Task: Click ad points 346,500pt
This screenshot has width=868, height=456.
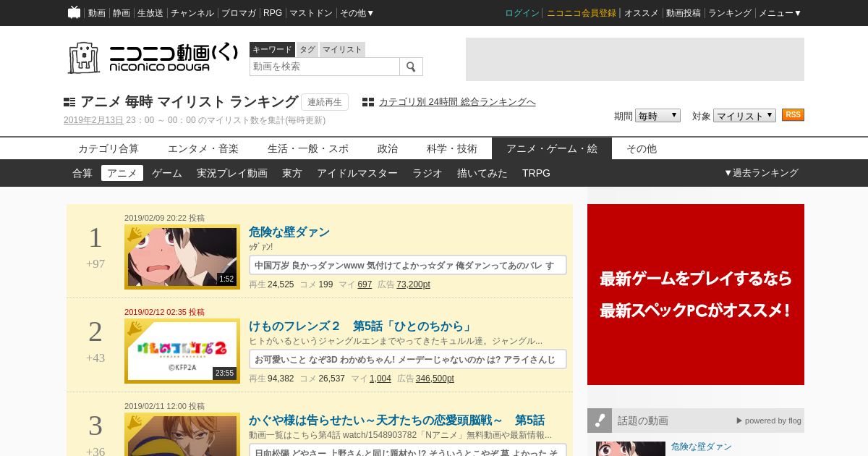Action: [x=435, y=379]
